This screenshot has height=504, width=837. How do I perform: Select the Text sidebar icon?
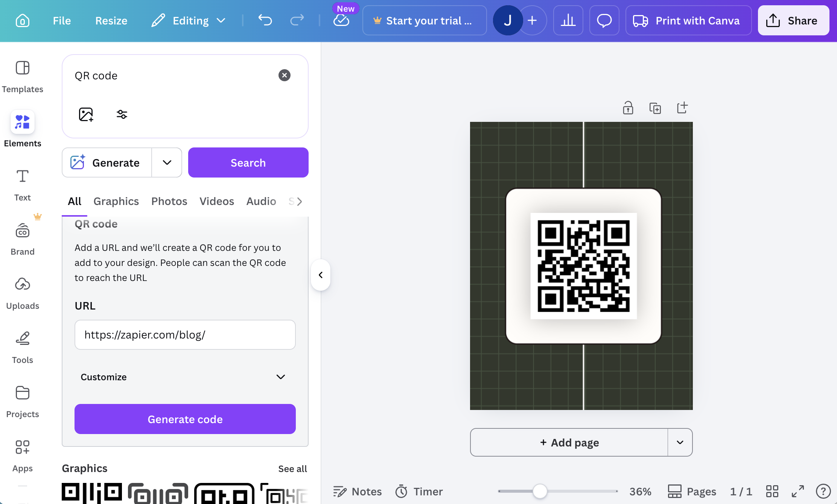click(22, 184)
